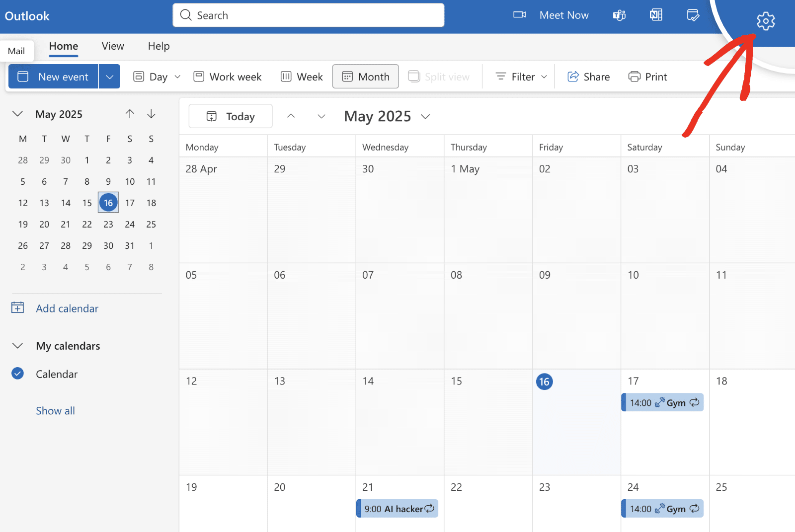Switch to the Mail module
The height and width of the screenshot is (532, 795).
(x=16, y=51)
